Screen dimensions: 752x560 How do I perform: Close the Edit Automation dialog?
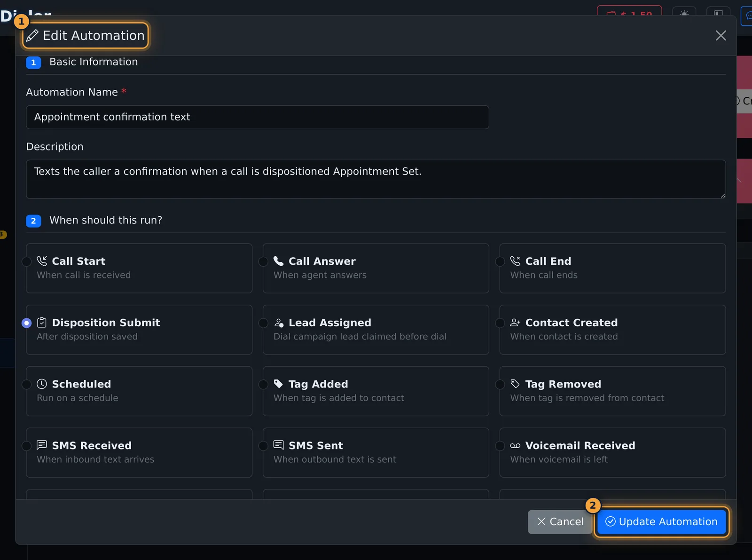pyautogui.click(x=721, y=36)
